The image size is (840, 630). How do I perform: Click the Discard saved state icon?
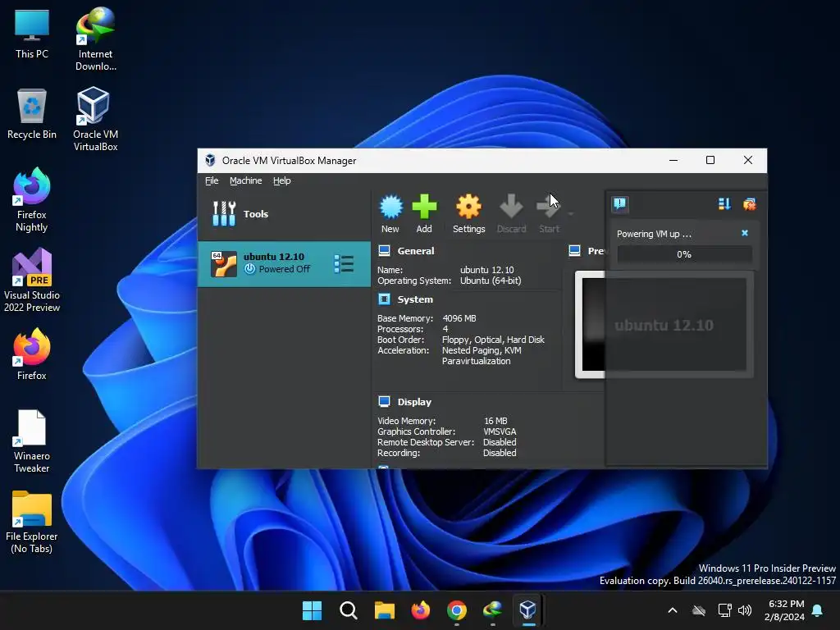coord(511,207)
